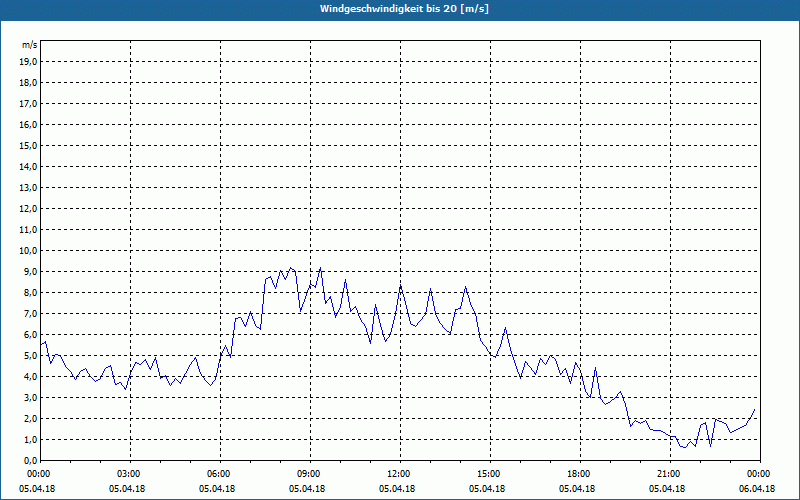800x500 pixels.
Task: Select the "06.04.18" date label
Action: [757, 488]
